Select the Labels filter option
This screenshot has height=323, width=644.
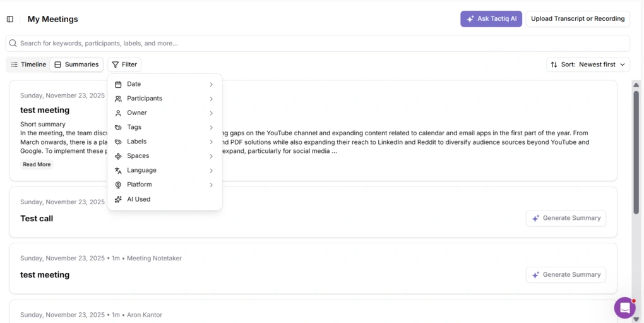pos(137,142)
